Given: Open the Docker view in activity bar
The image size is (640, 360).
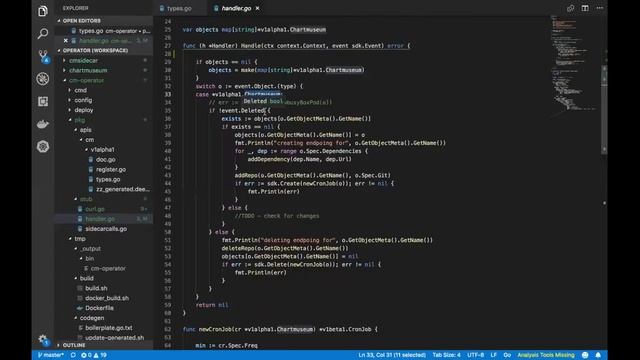Looking at the screenshot, I should click(42, 124).
